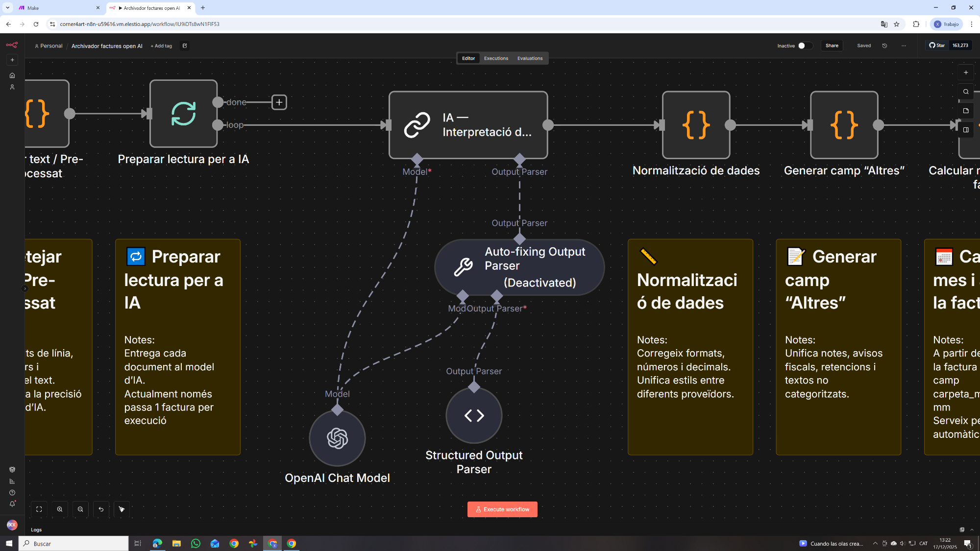Switch to the Evaluations tab
The width and height of the screenshot is (980, 551).
point(530,58)
